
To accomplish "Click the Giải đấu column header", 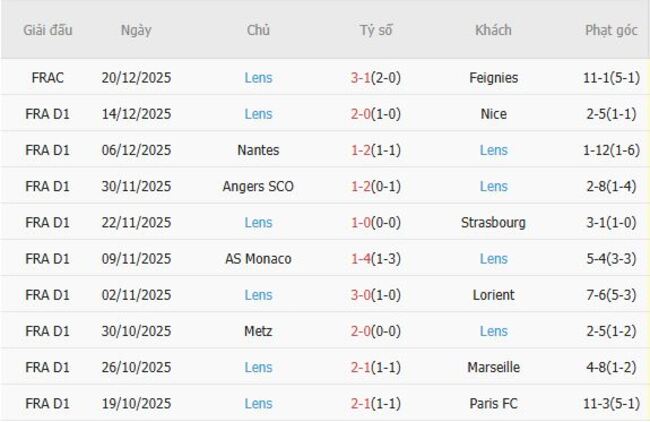I will point(49,30).
